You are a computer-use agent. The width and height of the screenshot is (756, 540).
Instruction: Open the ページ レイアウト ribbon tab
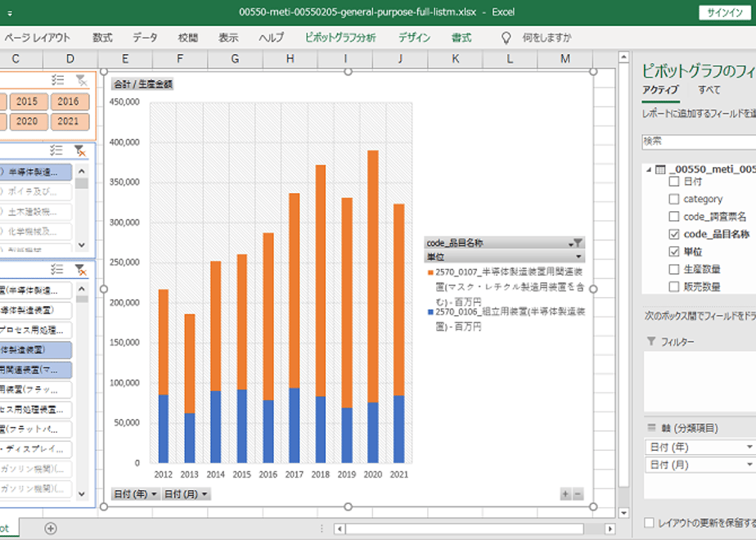coord(37,38)
